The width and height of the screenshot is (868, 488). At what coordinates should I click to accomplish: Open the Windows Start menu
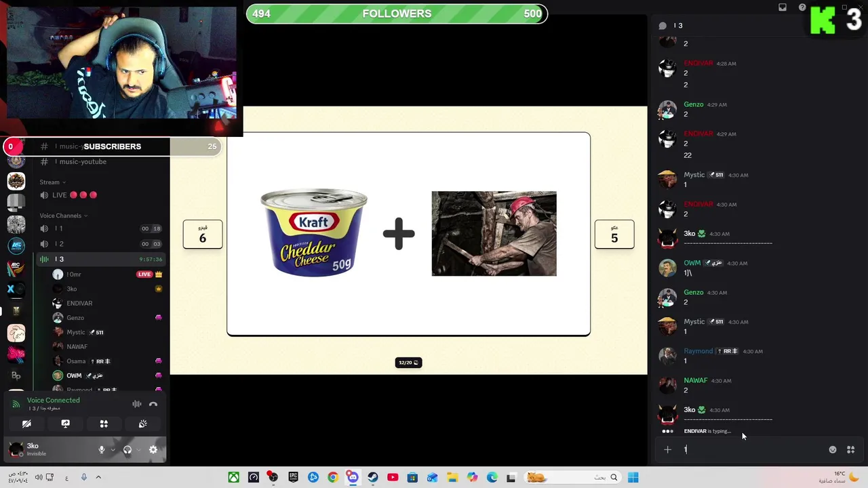pyautogui.click(x=633, y=477)
